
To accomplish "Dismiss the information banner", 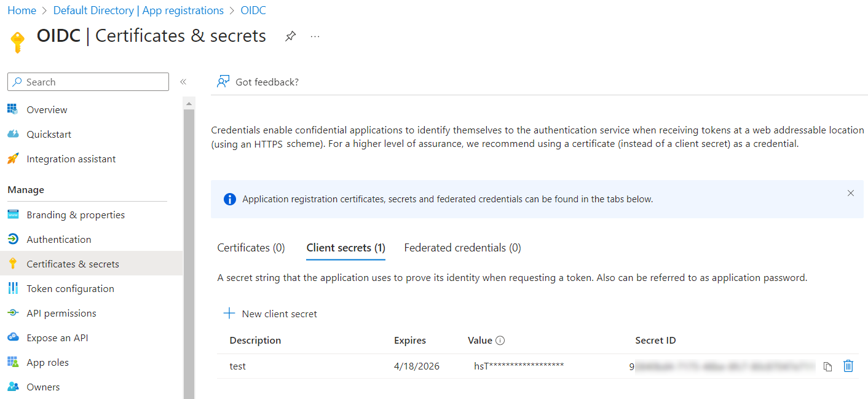I will coord(851,193).
